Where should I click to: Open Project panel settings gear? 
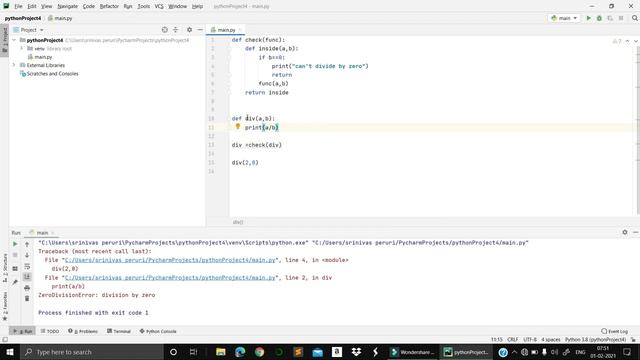[189, 30]
